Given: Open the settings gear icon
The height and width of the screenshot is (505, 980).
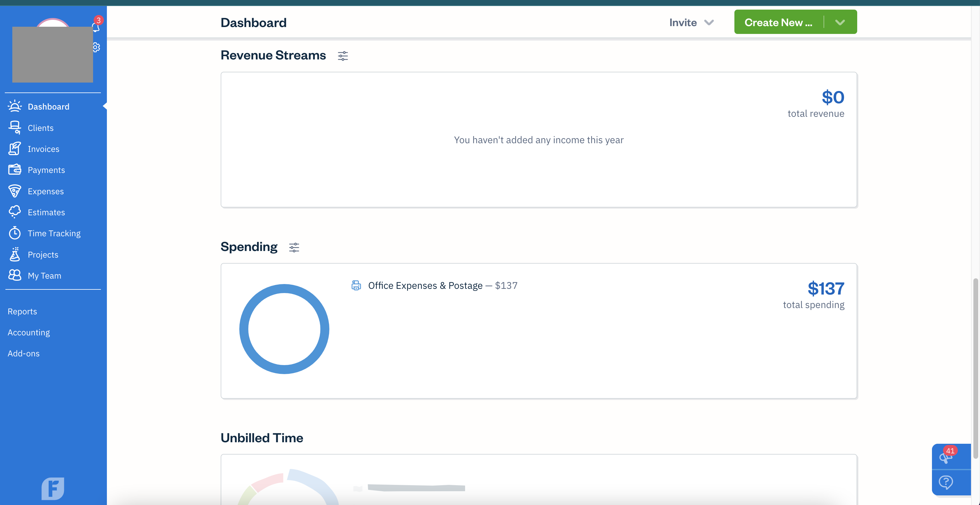Looking at the screenshot, I should (x=97, y=47).
